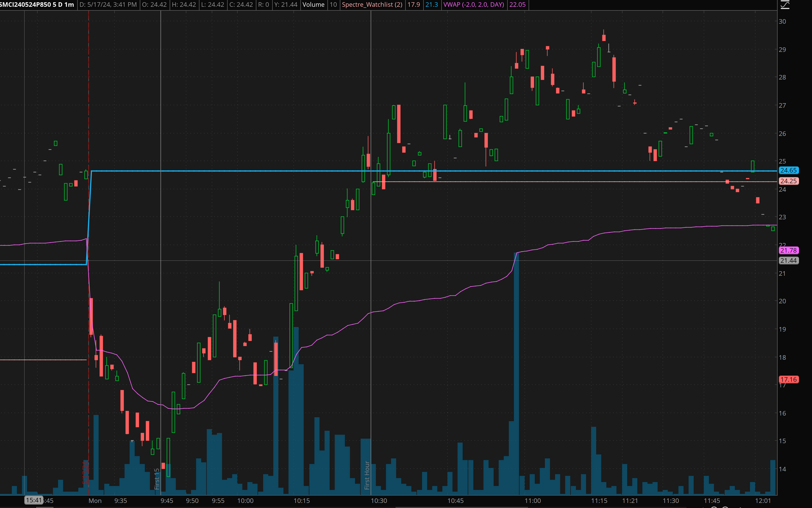This screenshot has height=508, width=812.
Task: Click the First Hour vertical marker label
Action: [367, 475]
